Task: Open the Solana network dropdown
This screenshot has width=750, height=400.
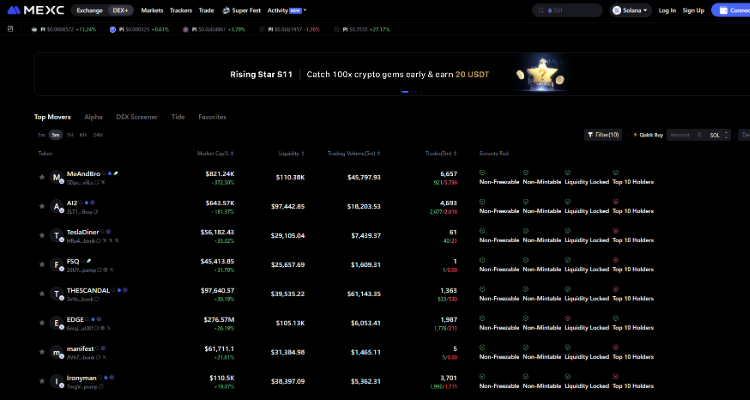Action: [x=630, y=10]
